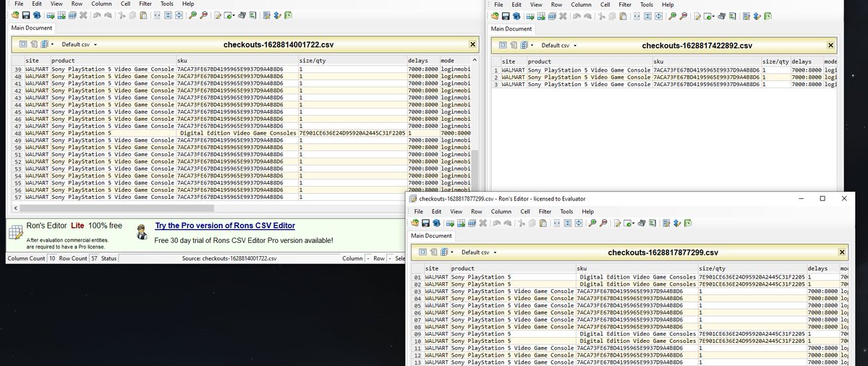
Task: Select Main Document tab in checkouts-1628817877299 window
Action: click(432, 236)
